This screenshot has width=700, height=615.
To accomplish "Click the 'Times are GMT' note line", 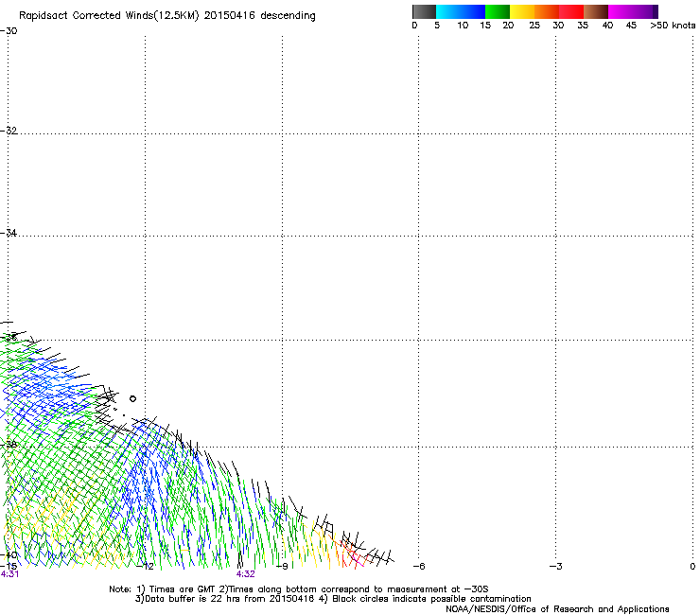I will [x=298, y=589].
